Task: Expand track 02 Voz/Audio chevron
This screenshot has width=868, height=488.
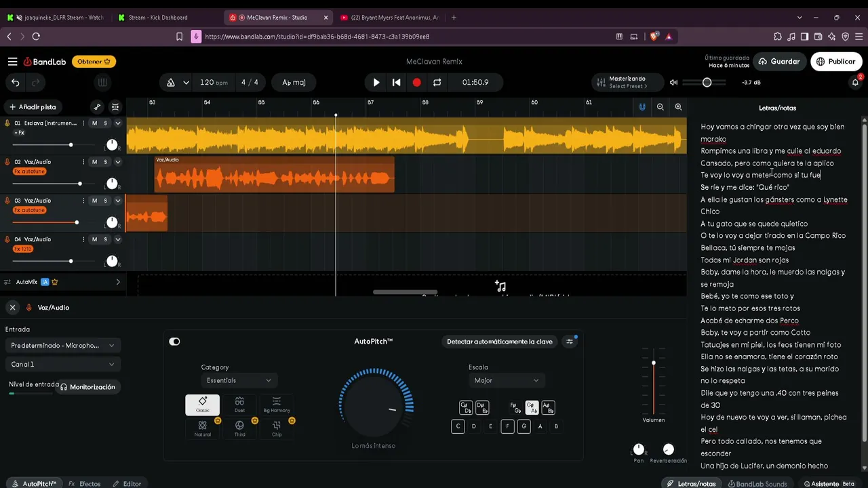Action: (x=118, y=162)
